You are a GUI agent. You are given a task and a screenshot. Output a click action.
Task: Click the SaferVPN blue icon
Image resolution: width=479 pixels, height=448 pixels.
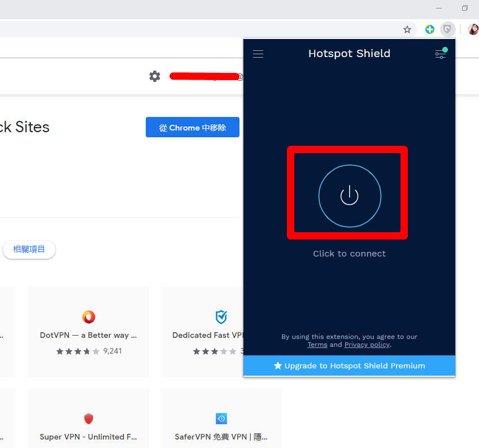point(221,419)
